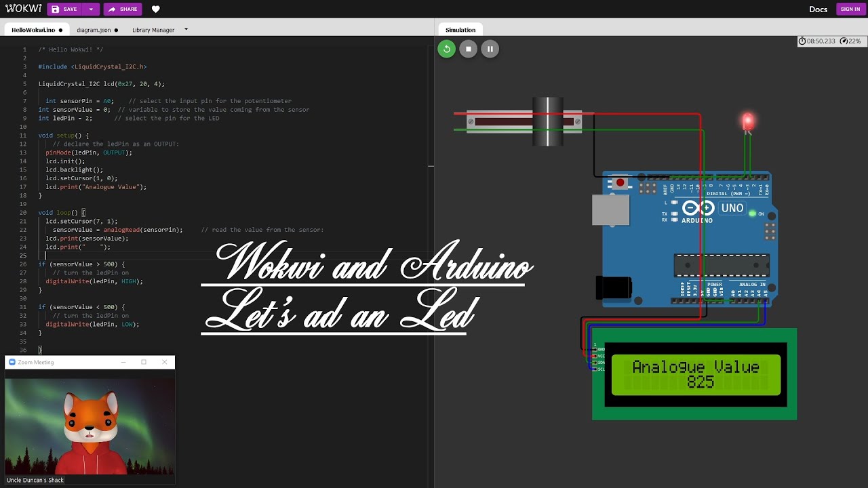Click the Arduino ON power LED
This screenshot has height=488, width=868.
752,213
